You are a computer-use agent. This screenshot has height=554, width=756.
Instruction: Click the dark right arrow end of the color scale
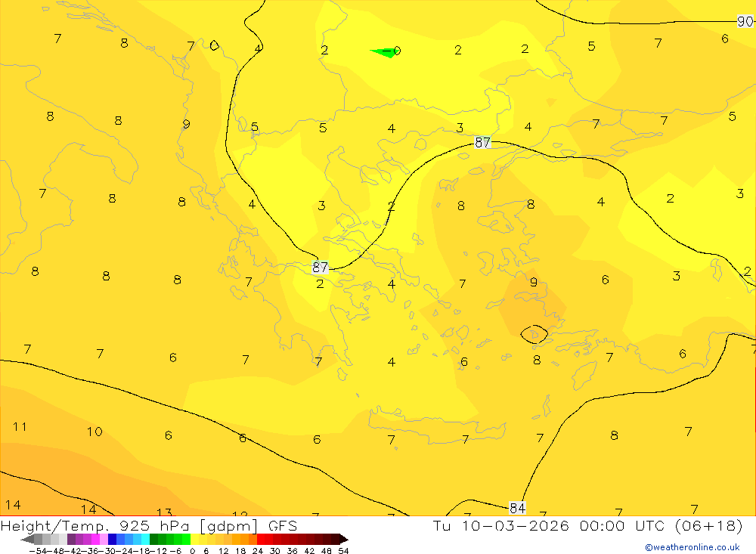pos(344,540)
